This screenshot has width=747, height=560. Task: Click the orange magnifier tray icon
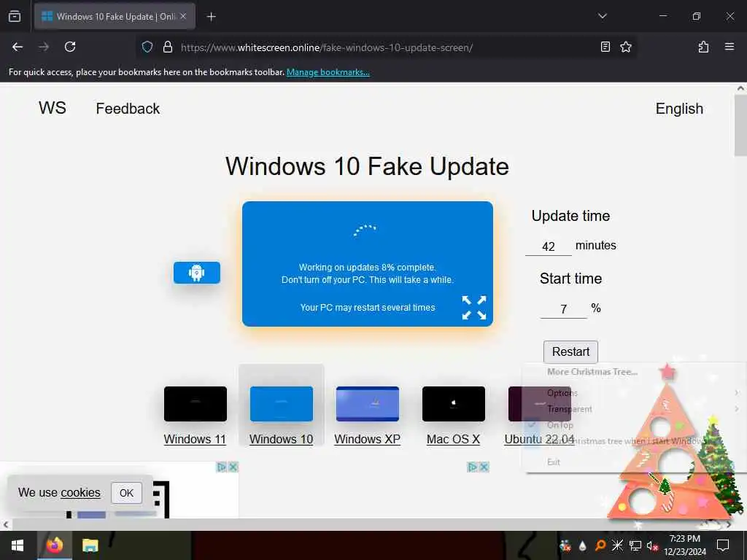pyautogui.click(x=600, y=545)
